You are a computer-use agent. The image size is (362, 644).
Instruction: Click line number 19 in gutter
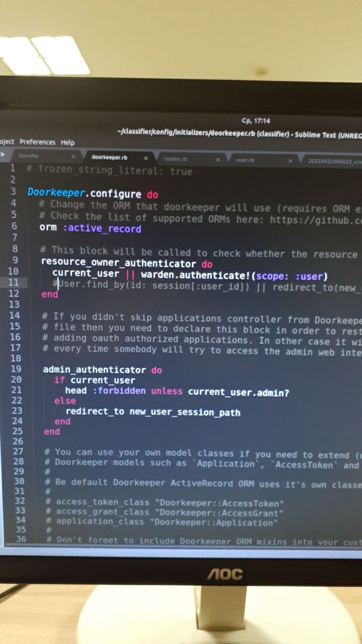tap(16, 369)
